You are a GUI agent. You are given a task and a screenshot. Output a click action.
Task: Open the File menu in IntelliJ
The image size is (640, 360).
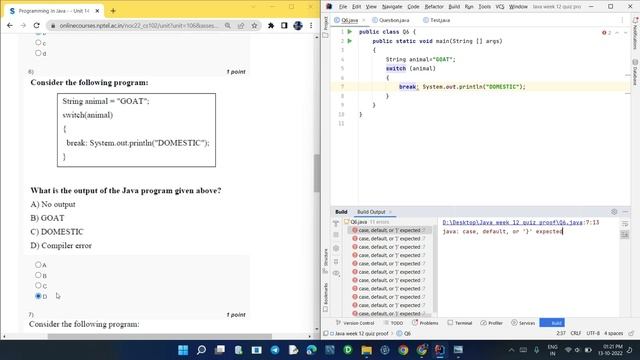(x=342, y=7)
